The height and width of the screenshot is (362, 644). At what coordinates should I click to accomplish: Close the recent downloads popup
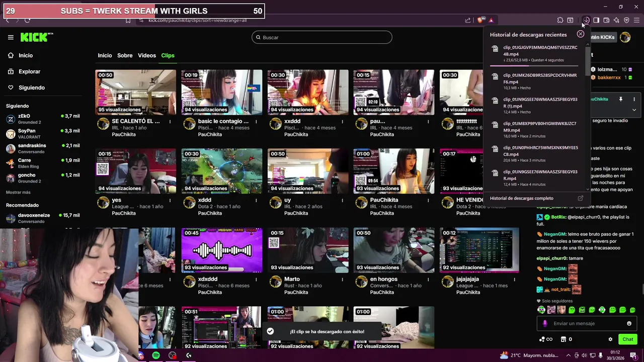(581, 34)
